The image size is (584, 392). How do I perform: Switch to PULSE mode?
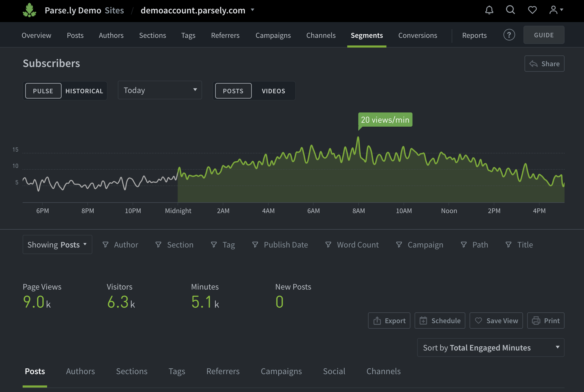click(x=43, y=91)
